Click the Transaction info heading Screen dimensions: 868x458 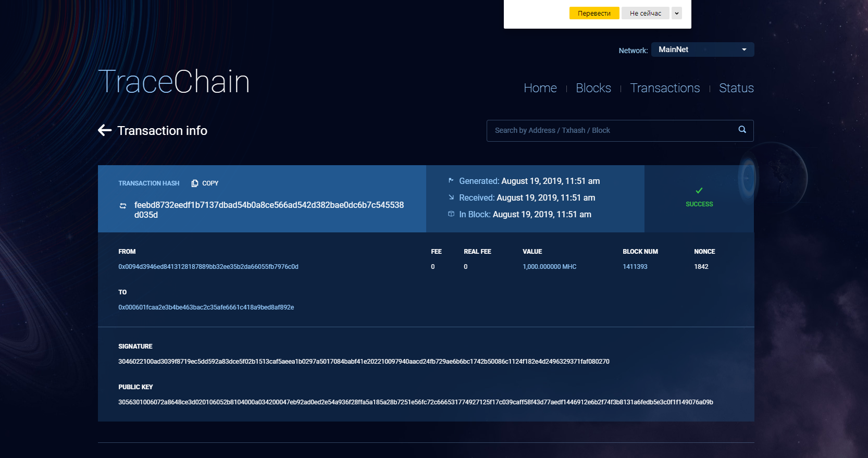[162, 131]
